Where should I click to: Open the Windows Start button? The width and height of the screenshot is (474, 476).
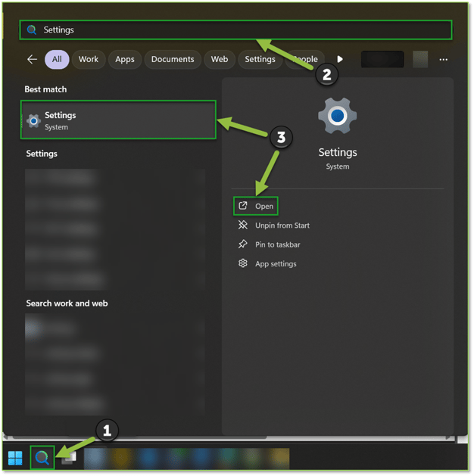point(15,458)
